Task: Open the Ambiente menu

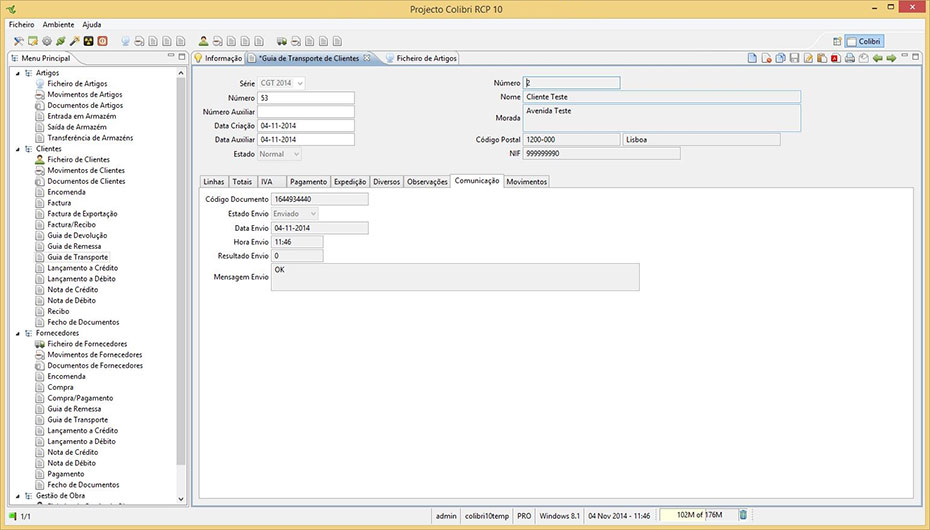Action: click(x=58, y=23)
